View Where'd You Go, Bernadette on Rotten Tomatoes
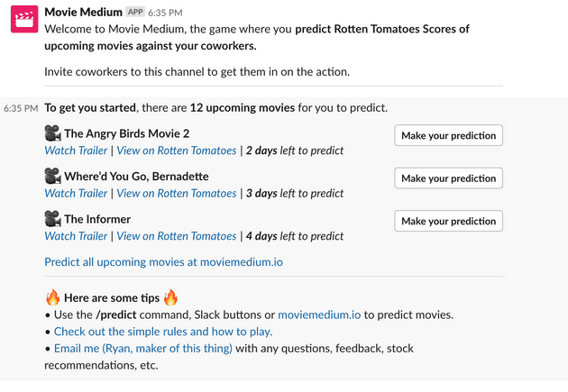The height and width of the screenshot is (392, 568). click(x=177, y=193)
